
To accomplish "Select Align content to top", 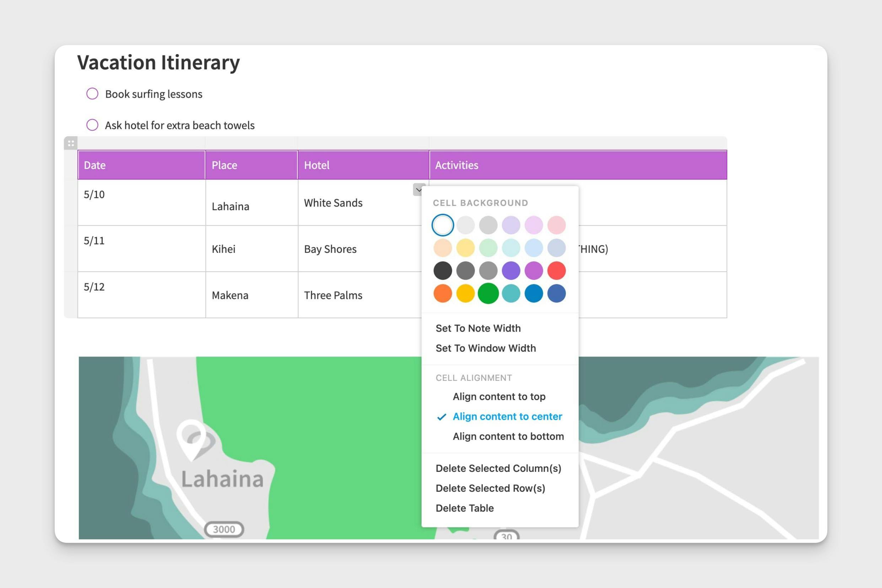I will (x=499, y=396).
